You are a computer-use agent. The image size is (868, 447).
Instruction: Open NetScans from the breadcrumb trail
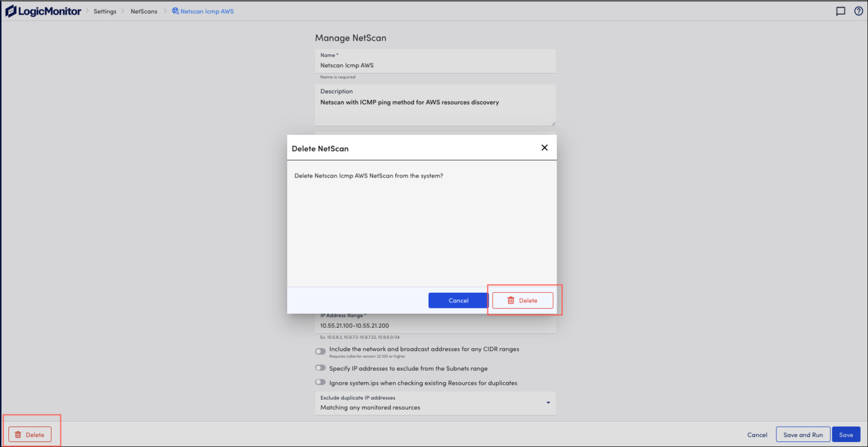[x=144, y=11]
